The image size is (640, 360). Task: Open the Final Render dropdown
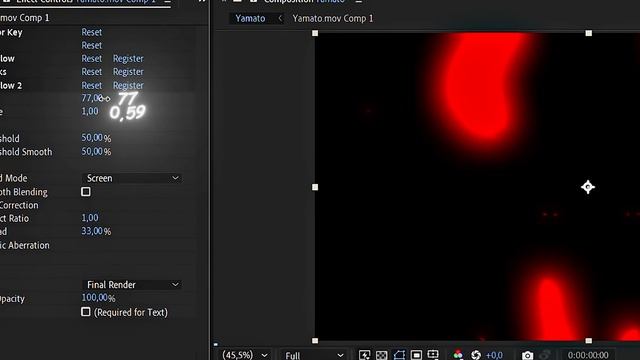click(x=132, y=284)
